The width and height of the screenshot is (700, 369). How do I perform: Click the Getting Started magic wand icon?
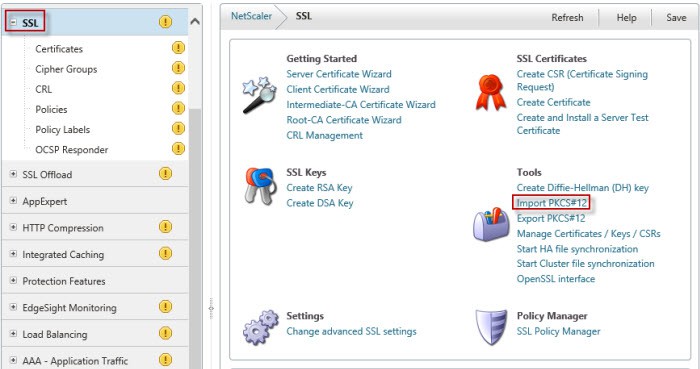click(258, 95)
